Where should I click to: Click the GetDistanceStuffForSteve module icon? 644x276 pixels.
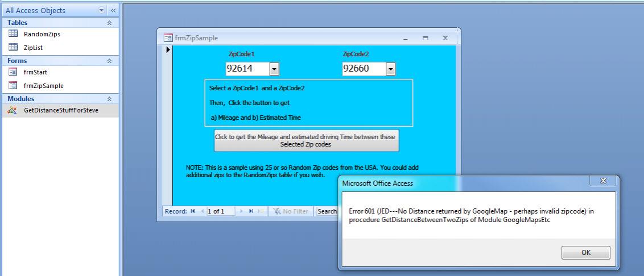(x=13, y=110)
